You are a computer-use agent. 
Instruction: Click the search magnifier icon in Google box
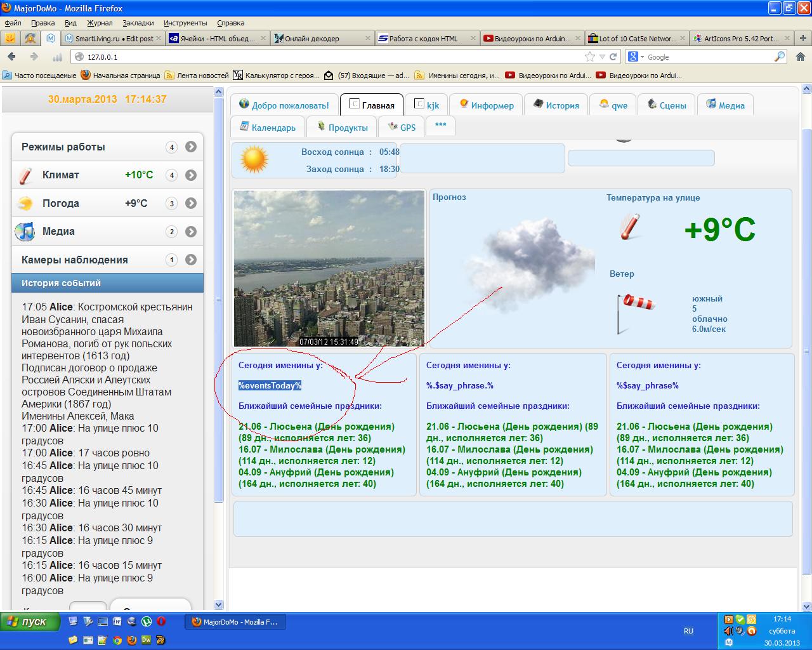click(780, 57)
